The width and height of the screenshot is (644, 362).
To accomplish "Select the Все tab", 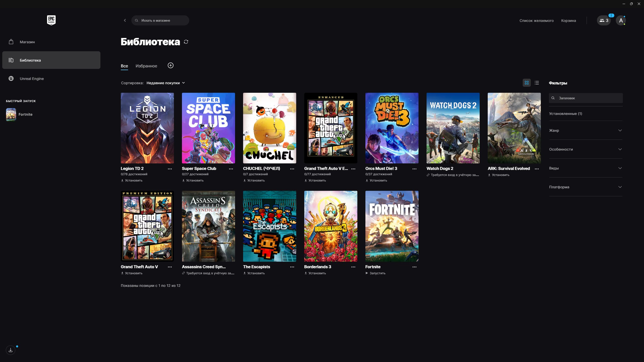I will tap(124, 66).
